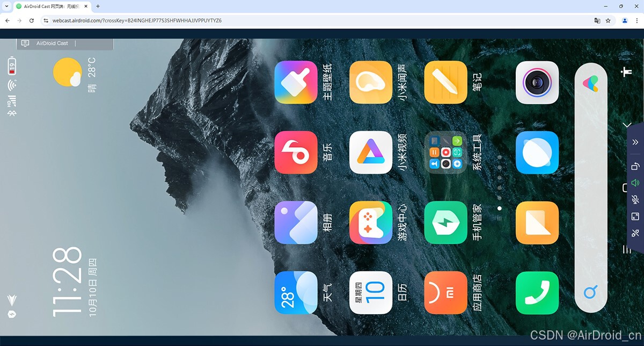Image resolution: width=644 pixels, height=346 pixels.
Task: Tap the blue search magnifier icon
Action: pyautogui.click(x=590, y=293)
